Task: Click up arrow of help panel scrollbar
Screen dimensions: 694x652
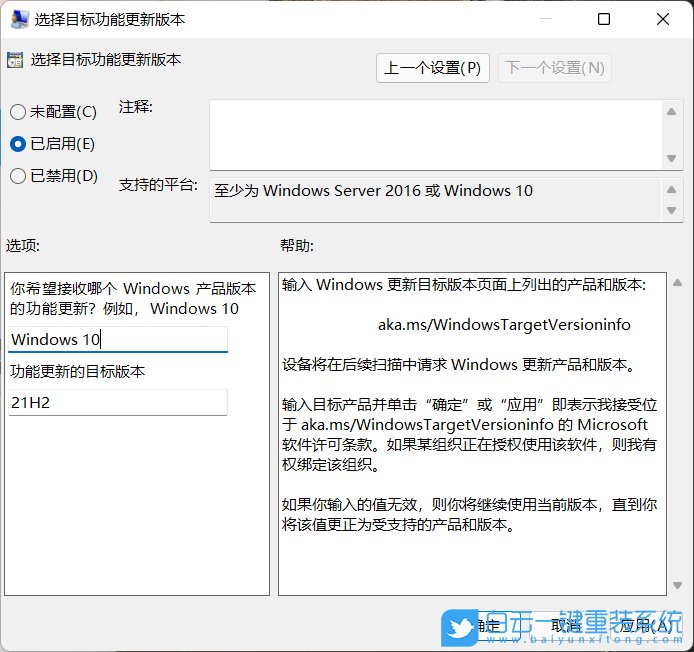Action: pyautogui.click(x=677, y=283)
